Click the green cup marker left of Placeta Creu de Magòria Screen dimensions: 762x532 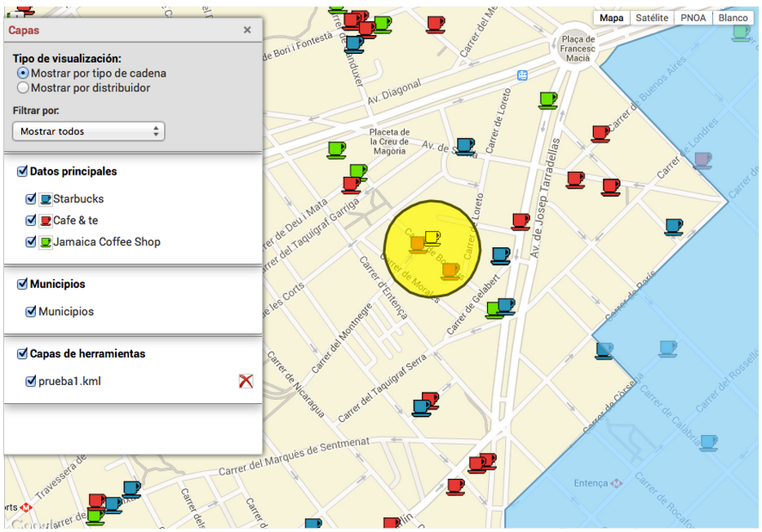[x=336, y=149]
